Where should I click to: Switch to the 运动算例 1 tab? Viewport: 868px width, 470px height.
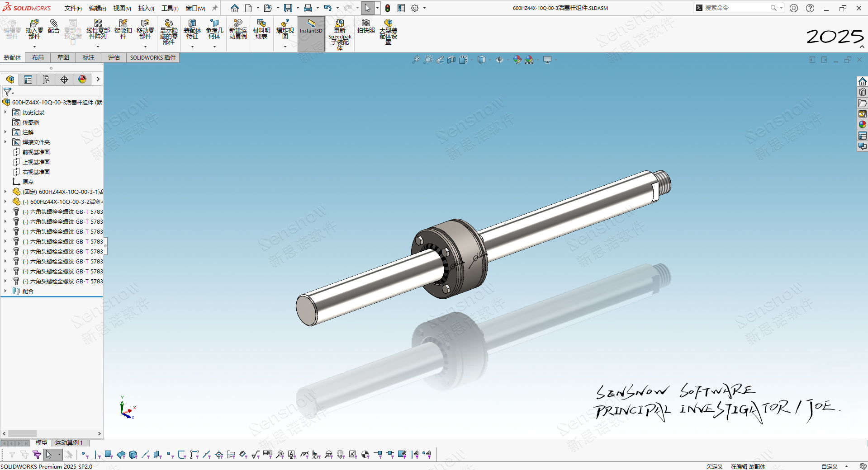tap(69, 443)
